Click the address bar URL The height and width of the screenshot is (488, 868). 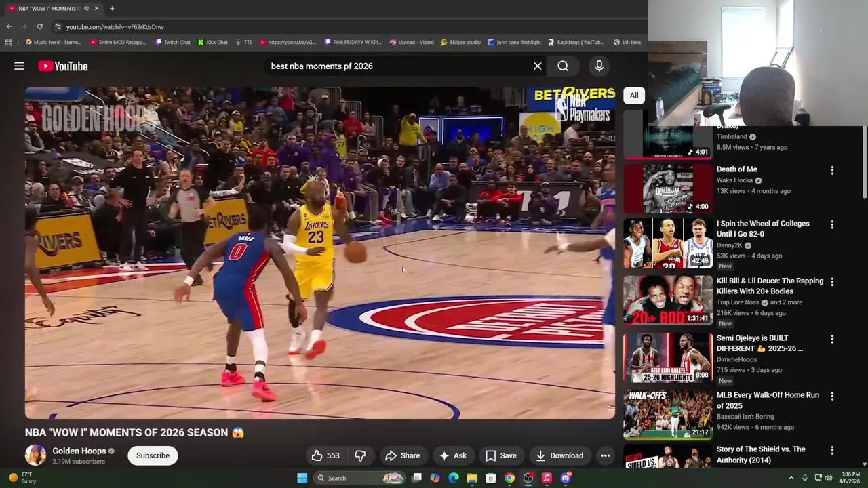pyautogui.click(x=115, y=27)
